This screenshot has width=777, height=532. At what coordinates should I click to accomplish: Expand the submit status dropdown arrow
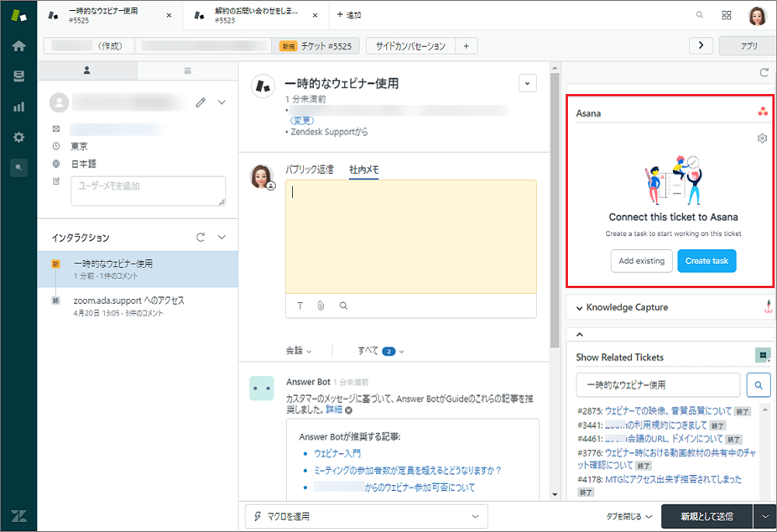[765, 516]
